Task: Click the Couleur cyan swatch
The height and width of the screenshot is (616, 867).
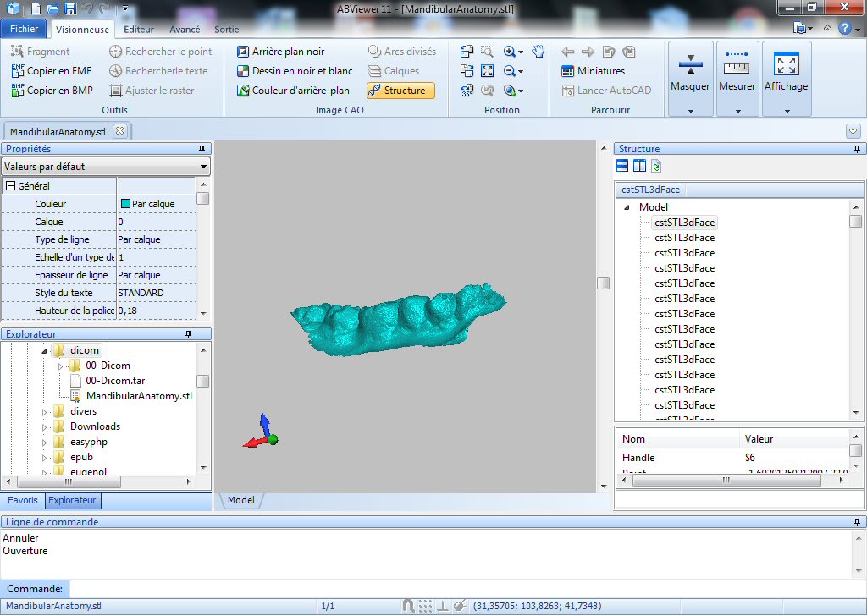Action: 125,204
